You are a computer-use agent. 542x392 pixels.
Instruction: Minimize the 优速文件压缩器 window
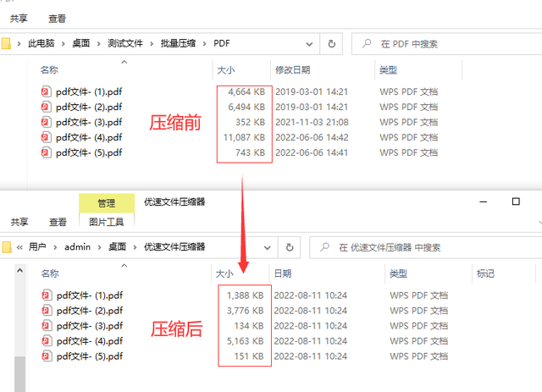(x=484, y=202)
